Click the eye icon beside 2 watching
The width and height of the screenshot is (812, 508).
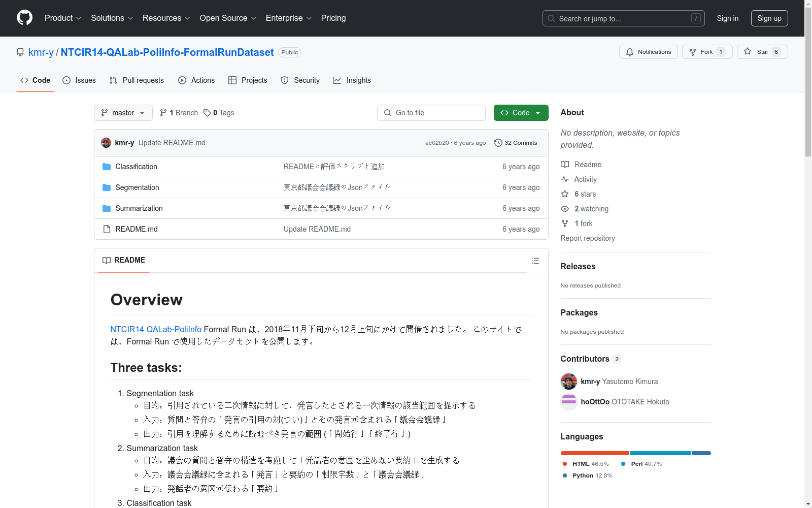(565, 209)
